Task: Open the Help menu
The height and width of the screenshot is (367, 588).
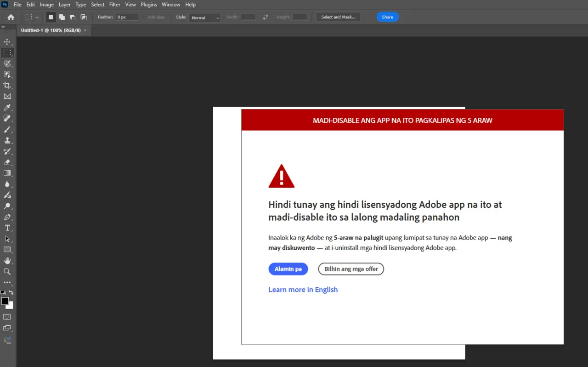Action: [190, 5]
